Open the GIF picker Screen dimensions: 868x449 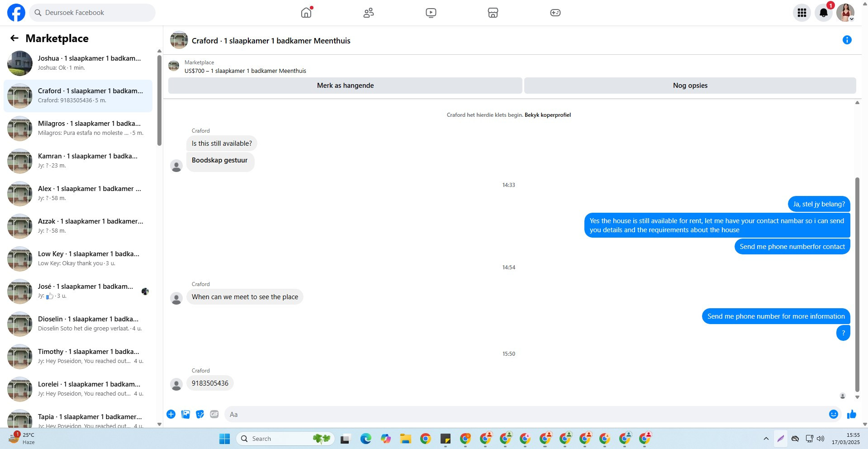(x=214, y=414)
